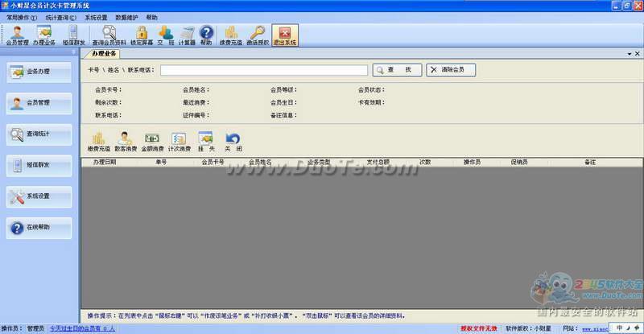Open the 常用操作 menu
The image size is (644, 334).
(x=19, y=17)
